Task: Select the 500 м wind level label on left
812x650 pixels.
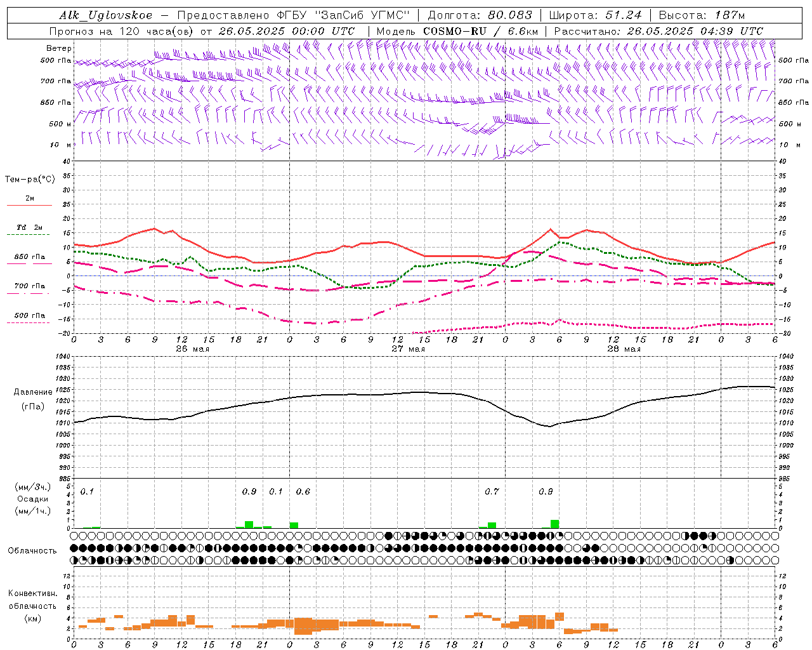Action: (60, 124)
